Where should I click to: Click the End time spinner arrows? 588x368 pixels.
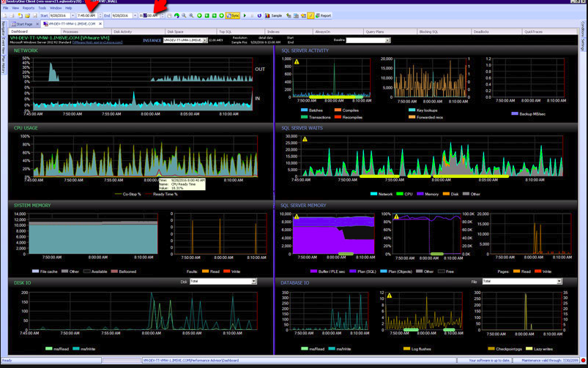click(163, 16)
